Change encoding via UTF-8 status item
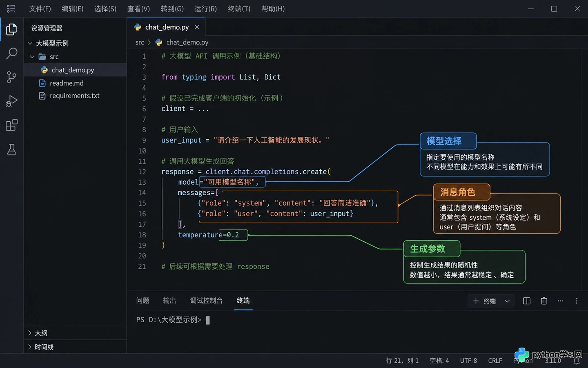Image resolution: width=588 pixels, height=368 pixels. click(x=468, y=361)
